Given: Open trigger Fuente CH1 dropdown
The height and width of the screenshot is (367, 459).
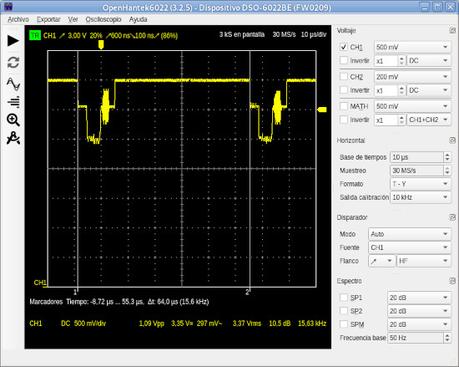Looking at the screenshot, I should (410, 247).
